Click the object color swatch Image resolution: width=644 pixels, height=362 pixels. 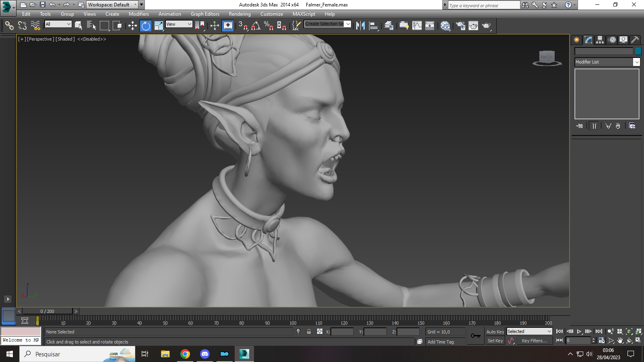638,51
